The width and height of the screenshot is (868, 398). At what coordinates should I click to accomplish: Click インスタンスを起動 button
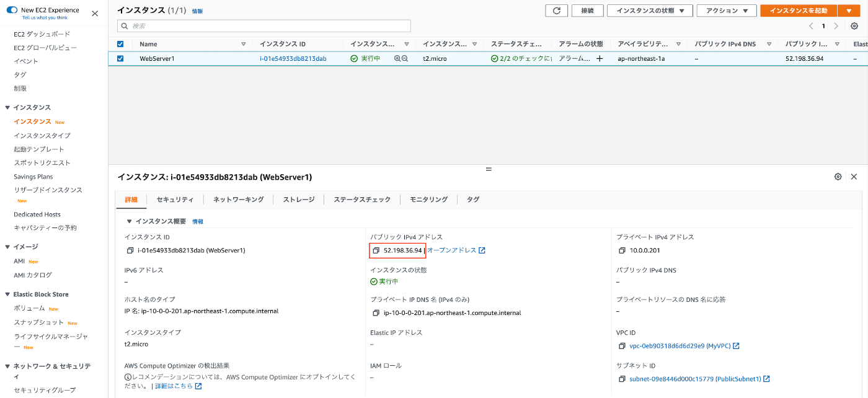(x=799, y=11)
